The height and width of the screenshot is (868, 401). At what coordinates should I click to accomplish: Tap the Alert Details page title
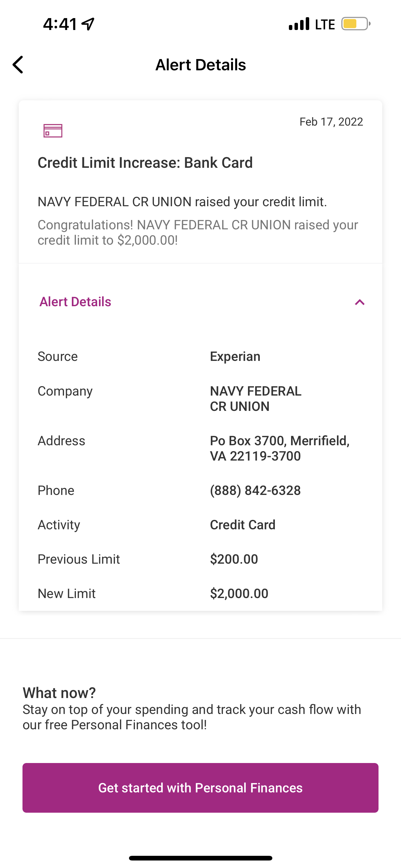point(200,65)
